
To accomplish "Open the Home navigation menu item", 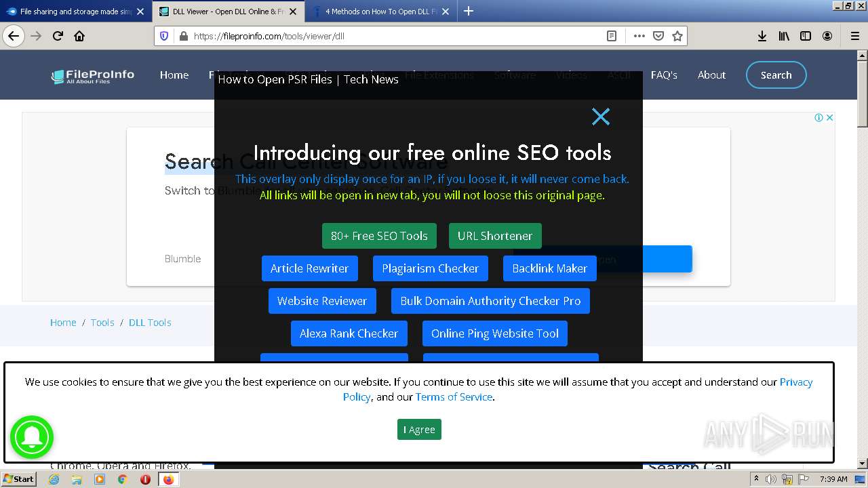I will click(174, 75).
